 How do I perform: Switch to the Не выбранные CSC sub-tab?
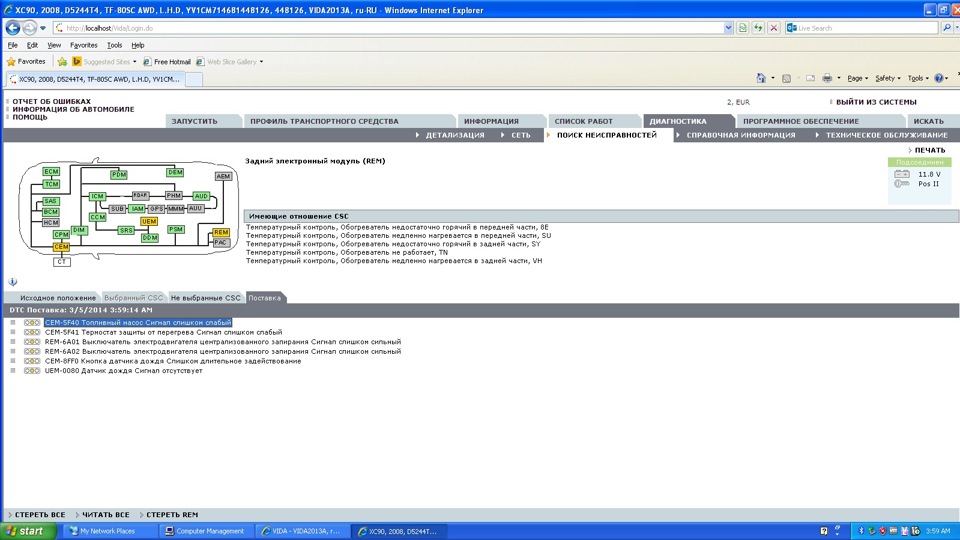tap(206, 298)
